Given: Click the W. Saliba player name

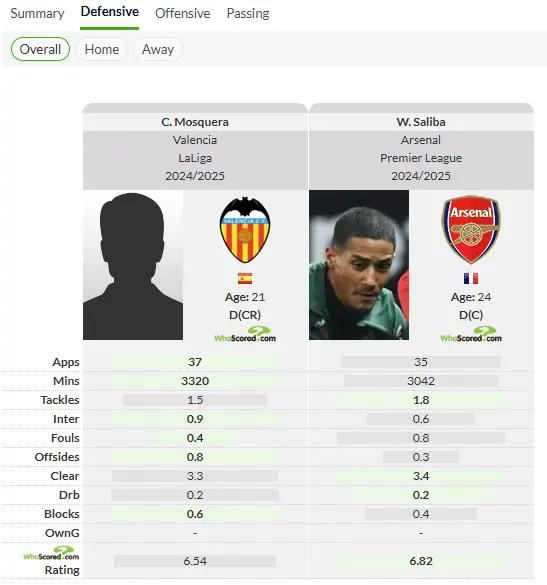Looking at the screenshot, I should pyautogui.click(x=421, y=122).
